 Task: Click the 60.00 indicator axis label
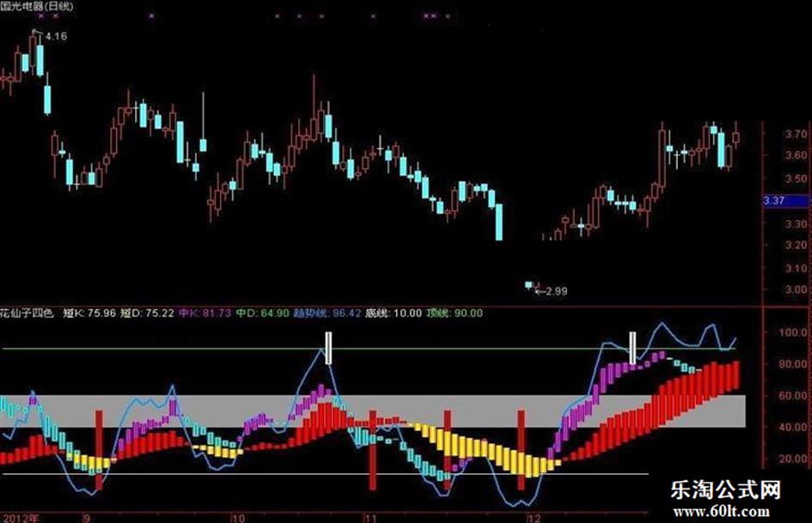click(x=793, y=396)
